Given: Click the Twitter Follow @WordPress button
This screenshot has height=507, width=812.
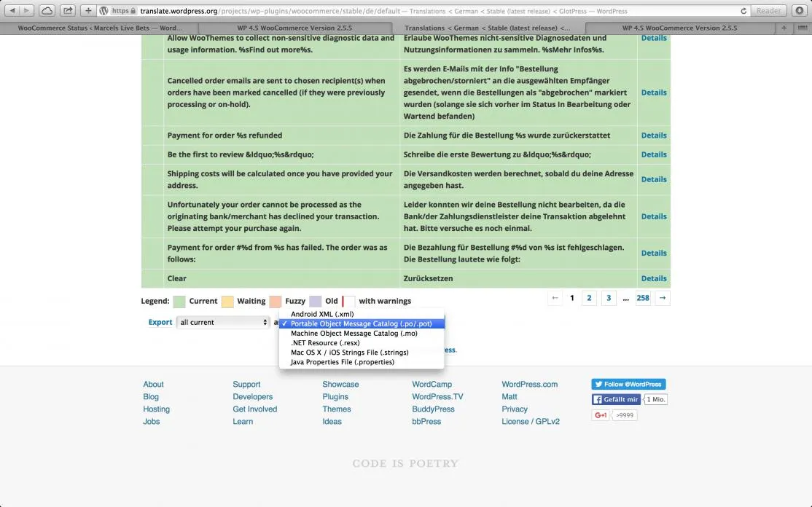Looking at the screenshot, I should pos(628,385).
